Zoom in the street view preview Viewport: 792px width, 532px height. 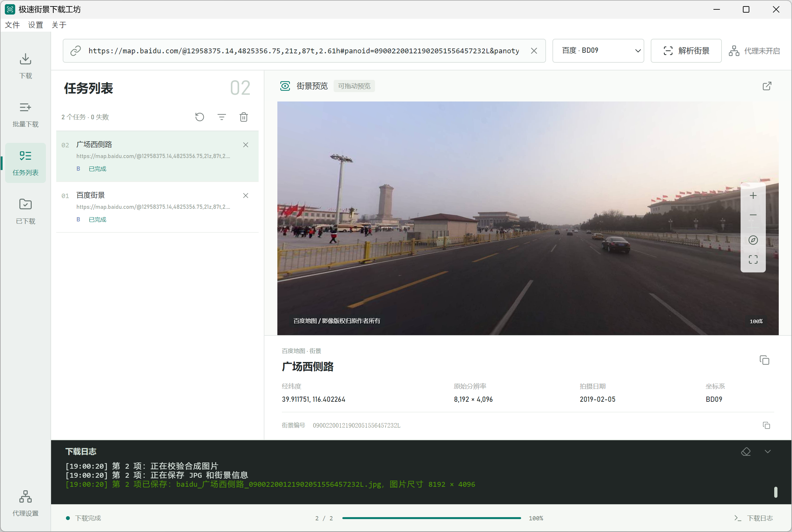(753, 196)
